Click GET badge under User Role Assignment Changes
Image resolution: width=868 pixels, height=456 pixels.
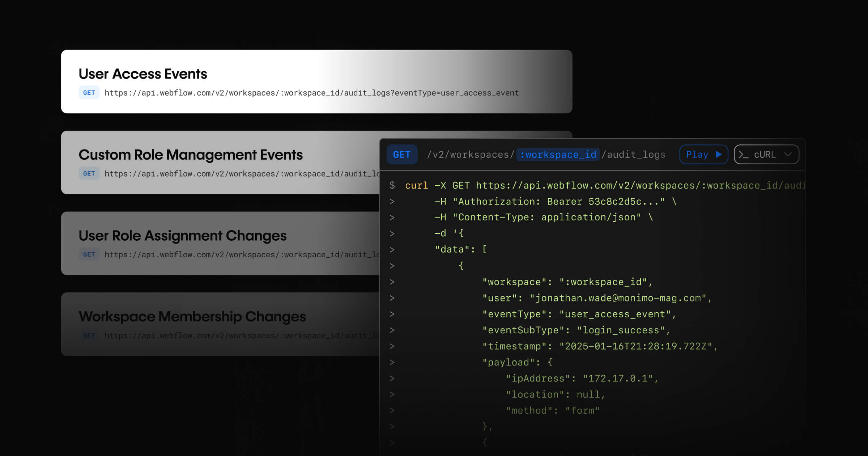pyautogui.click(x=89, y=254)
